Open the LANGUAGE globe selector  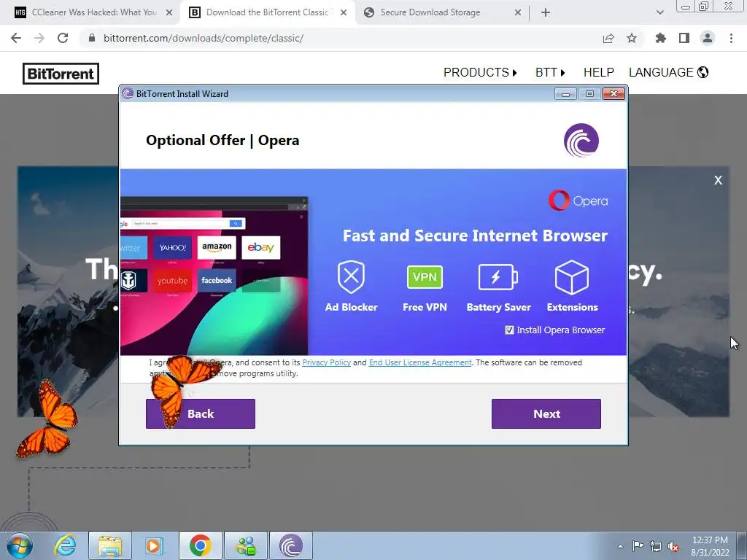pyautogui.click(x=669, y=72)
